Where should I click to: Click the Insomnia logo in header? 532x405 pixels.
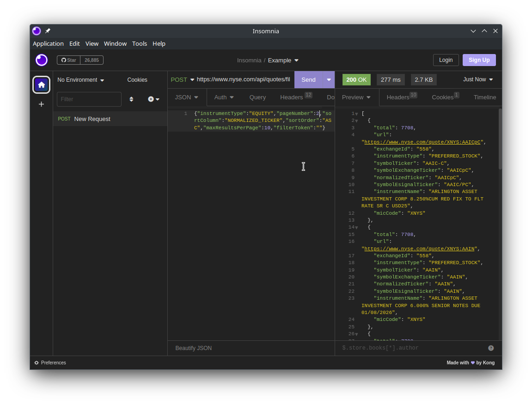[x=42, y=60]
